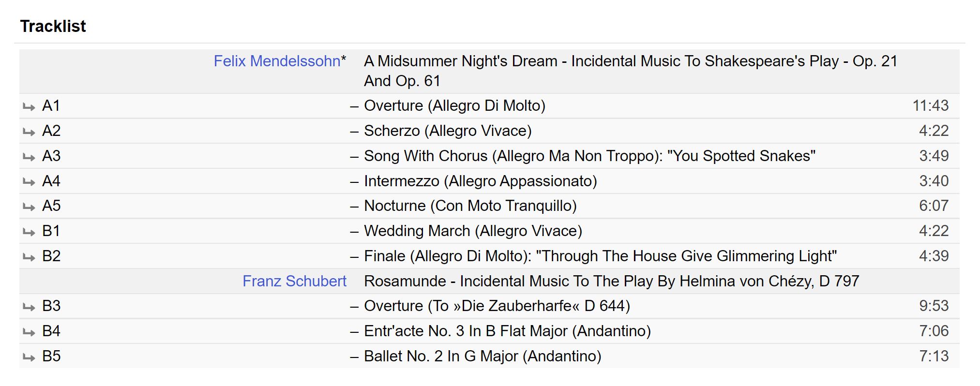Viewport: 980px width, 386px height.
Task: Click the arrow icon beside track A4
Action: pyautogui.click(x=29, y=182)
